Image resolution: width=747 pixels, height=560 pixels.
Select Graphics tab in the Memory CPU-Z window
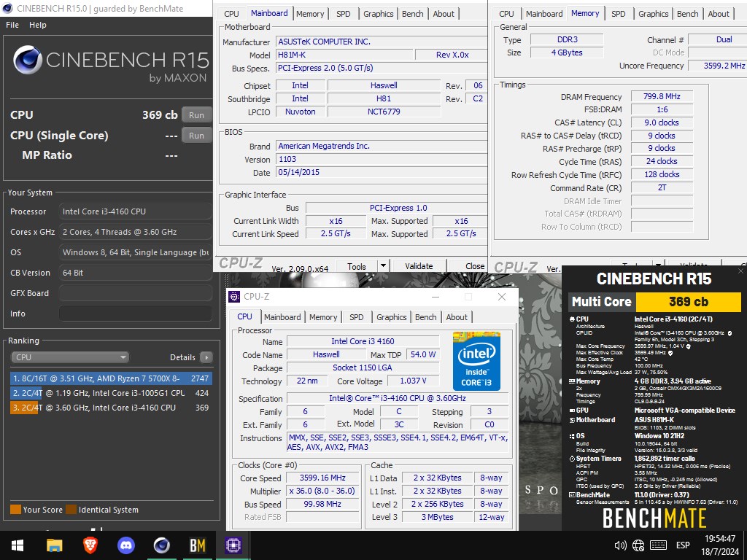(x=653, y=14)
